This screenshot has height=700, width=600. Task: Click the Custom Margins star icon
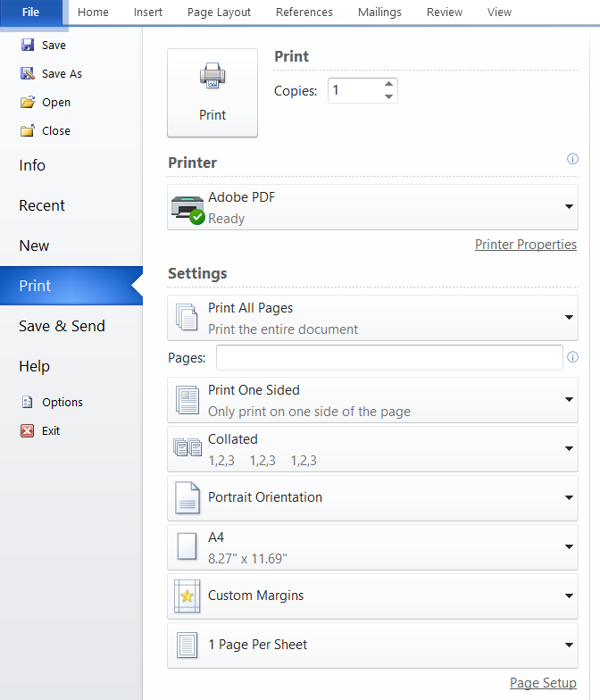pyautogui.click(x=187, y=596)
